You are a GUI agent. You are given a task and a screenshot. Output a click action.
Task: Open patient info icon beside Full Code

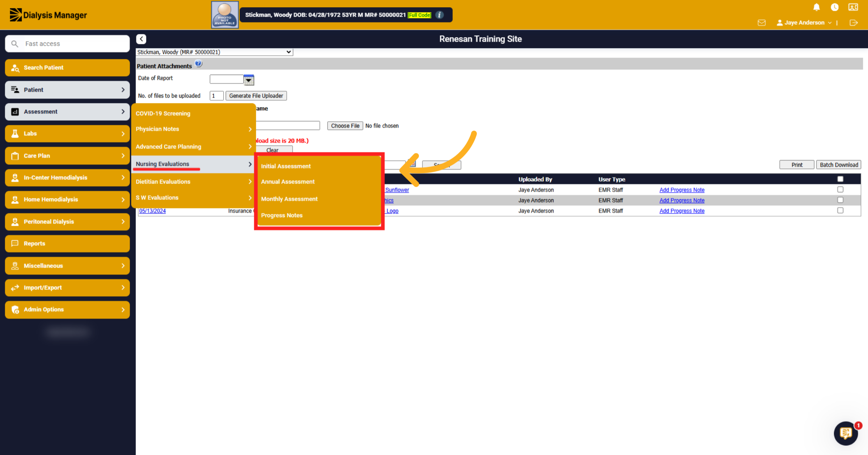pyautogui.click(x=439, y=15)
